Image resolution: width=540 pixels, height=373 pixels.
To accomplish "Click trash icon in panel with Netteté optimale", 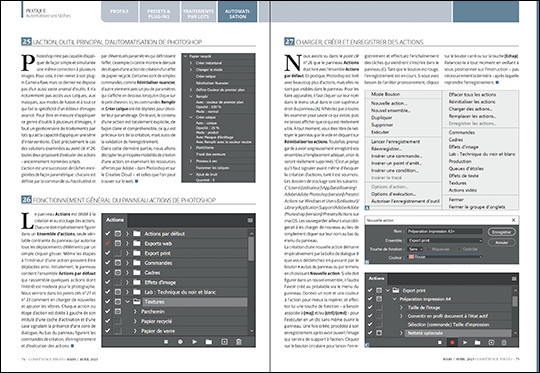I will click(x=504, y=342).
